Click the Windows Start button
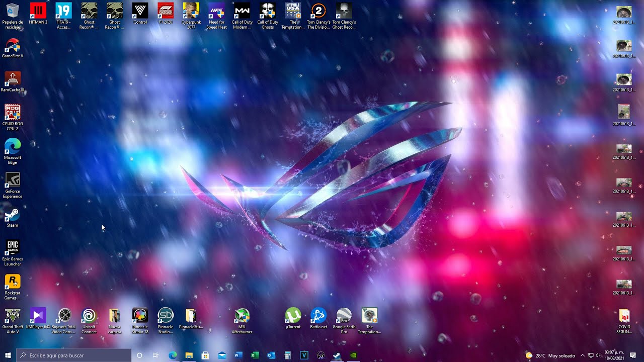Image resolution: width=644 pixels, height=362 pixels. click(8, 355)
